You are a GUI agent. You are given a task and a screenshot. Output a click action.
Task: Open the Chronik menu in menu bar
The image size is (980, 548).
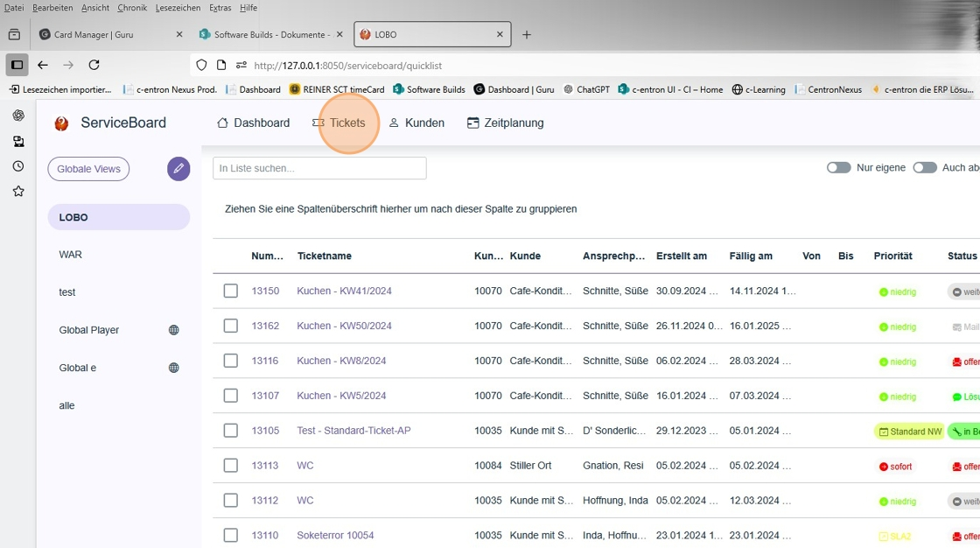[132, 8]
